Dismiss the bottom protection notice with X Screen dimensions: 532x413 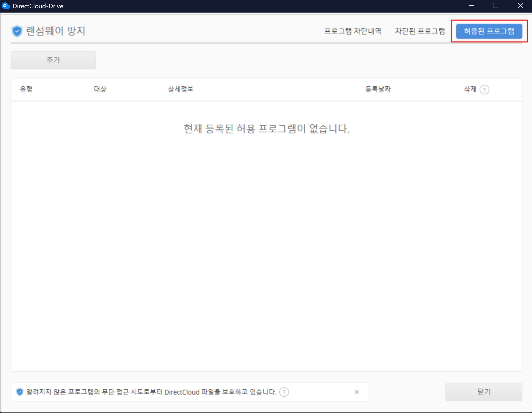(357, 392)
